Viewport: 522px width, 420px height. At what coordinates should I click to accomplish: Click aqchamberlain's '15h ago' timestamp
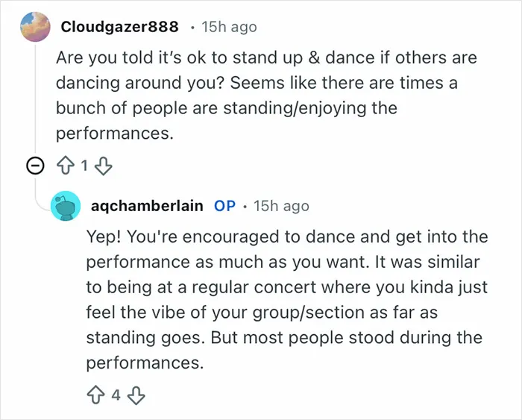281,206
